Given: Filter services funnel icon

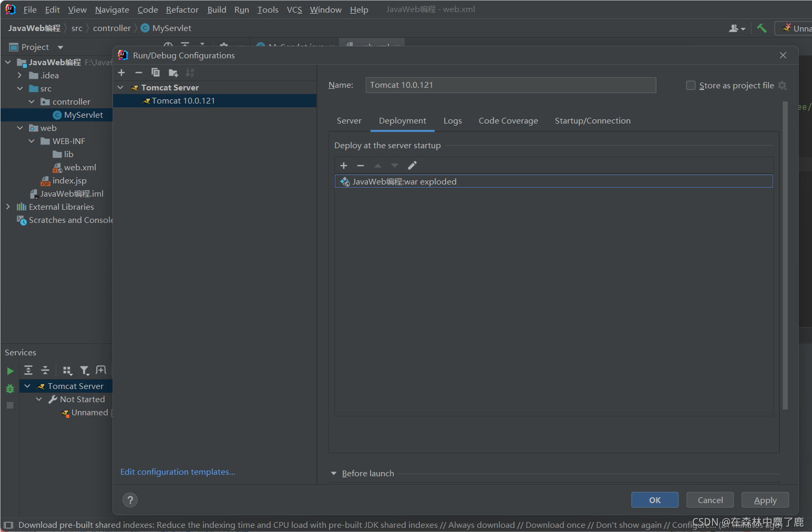Looking at the screenshot, I should click(x=85, y=371).
